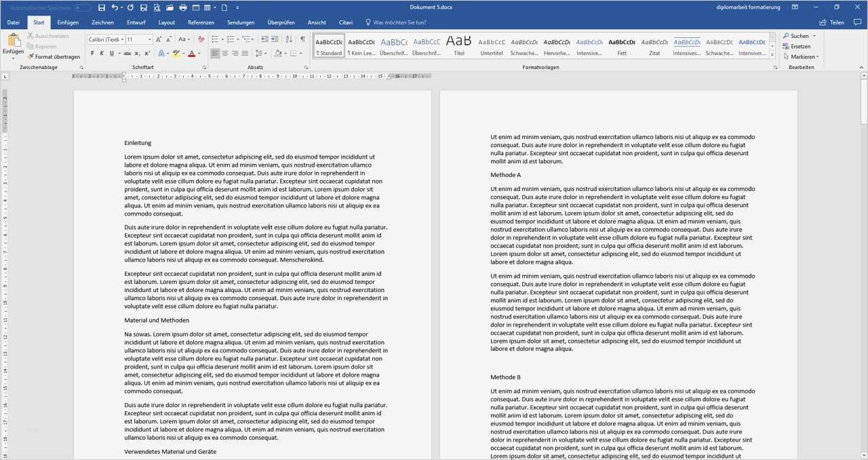
Task: Open the Markieren dropdown
Action: point(800,57)
